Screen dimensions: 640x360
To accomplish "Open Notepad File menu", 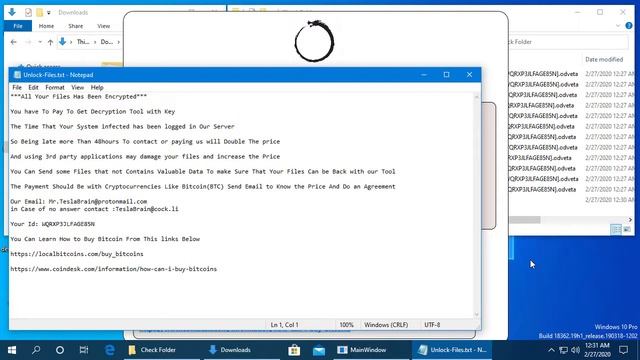I will [17, 87].
